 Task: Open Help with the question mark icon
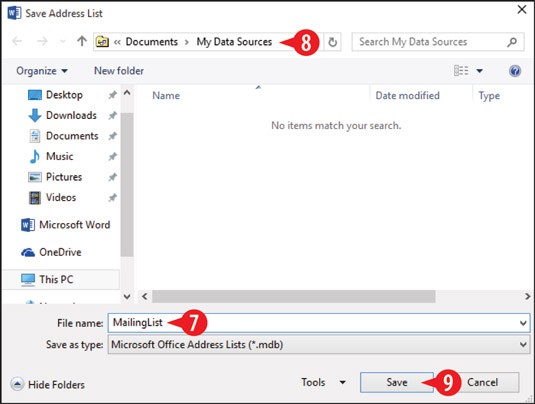coord(515,71)
